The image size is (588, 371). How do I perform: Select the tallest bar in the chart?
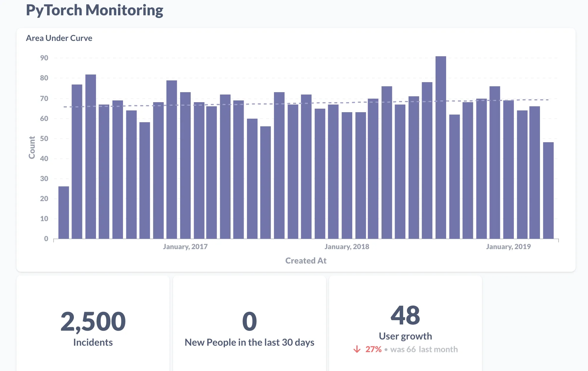click(x=441, y=147)
